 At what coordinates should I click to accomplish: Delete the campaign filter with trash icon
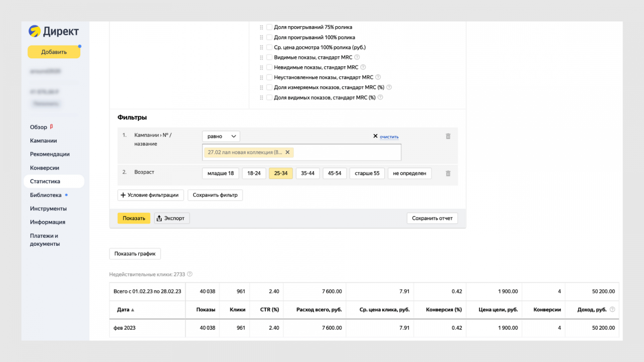pos(448,136)
